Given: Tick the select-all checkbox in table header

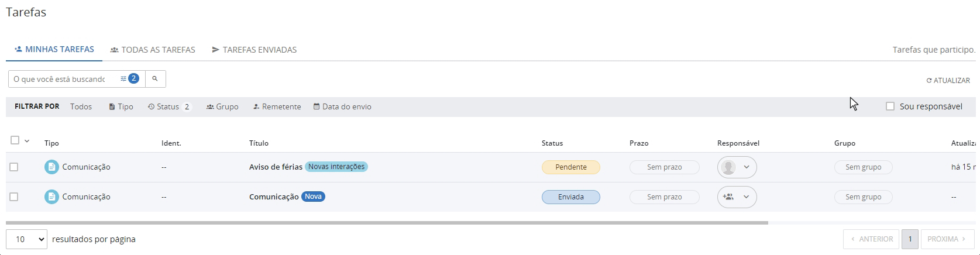Looking at the screenshot, I should pos(15,140).
